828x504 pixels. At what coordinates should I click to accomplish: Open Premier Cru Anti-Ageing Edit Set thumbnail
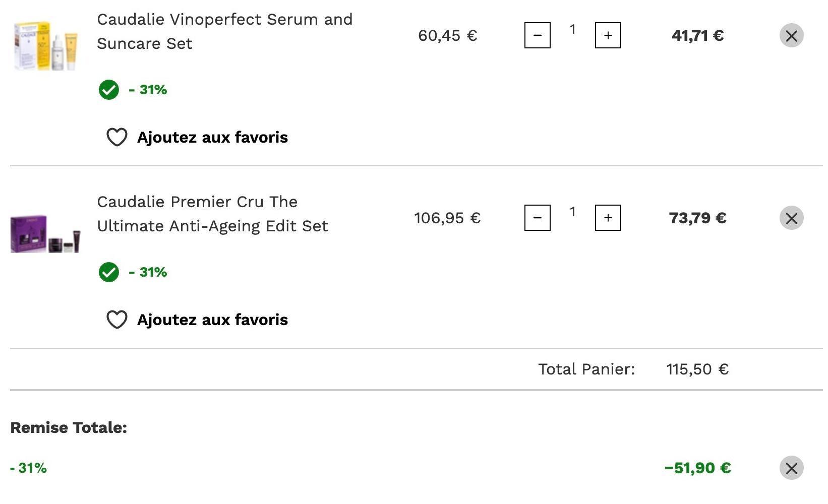pyautogui.click(x=45, y=234)
